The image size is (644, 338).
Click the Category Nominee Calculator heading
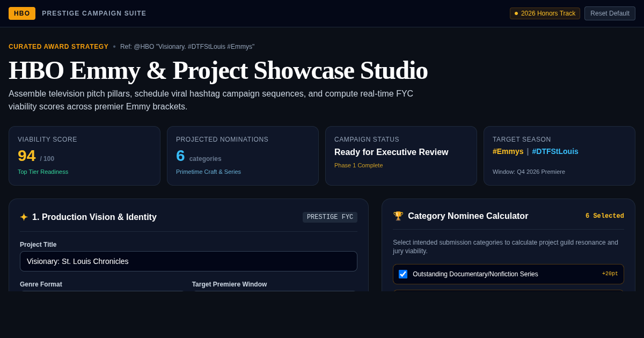[x=468, y=216]
